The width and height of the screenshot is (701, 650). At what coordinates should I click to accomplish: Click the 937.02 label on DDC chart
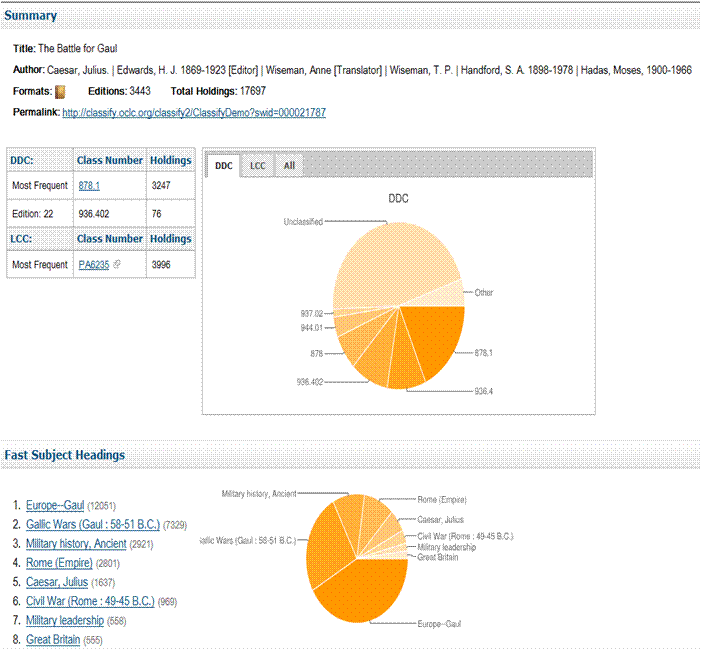pyautogui.click(x=312, y=313)
